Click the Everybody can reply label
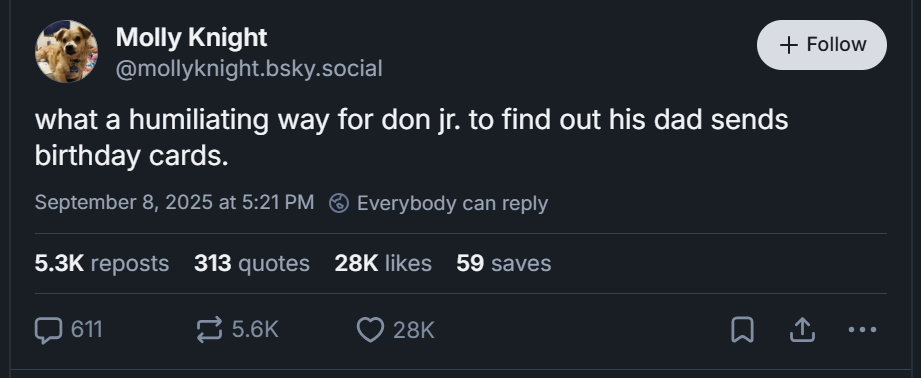The width and height of the screenshot is (921, 378). (452, 203)
